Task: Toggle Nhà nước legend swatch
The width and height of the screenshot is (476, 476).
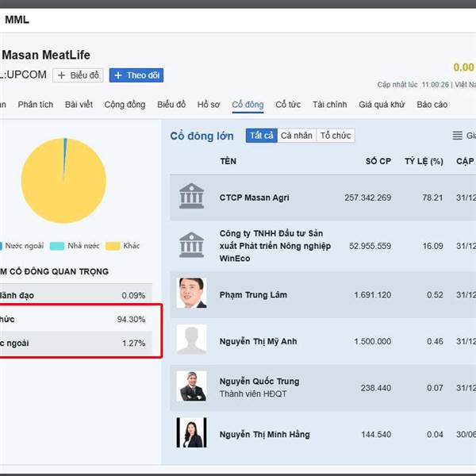Action: coord(57,246)
